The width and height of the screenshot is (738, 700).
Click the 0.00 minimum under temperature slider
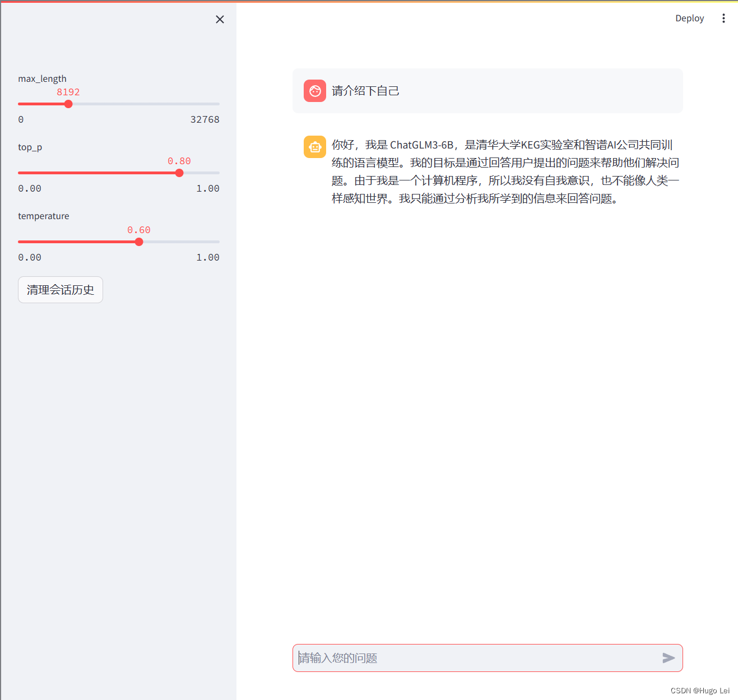coord(30,257)
